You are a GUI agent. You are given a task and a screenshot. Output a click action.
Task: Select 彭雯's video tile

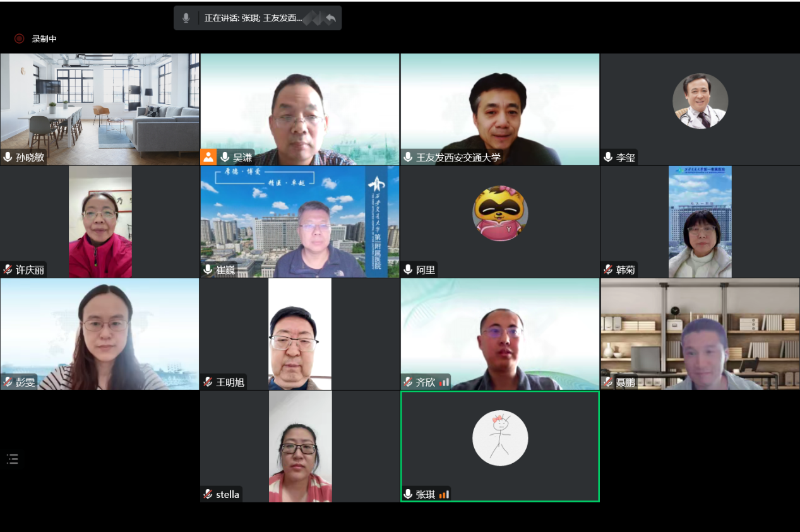(x=100, y=334)
